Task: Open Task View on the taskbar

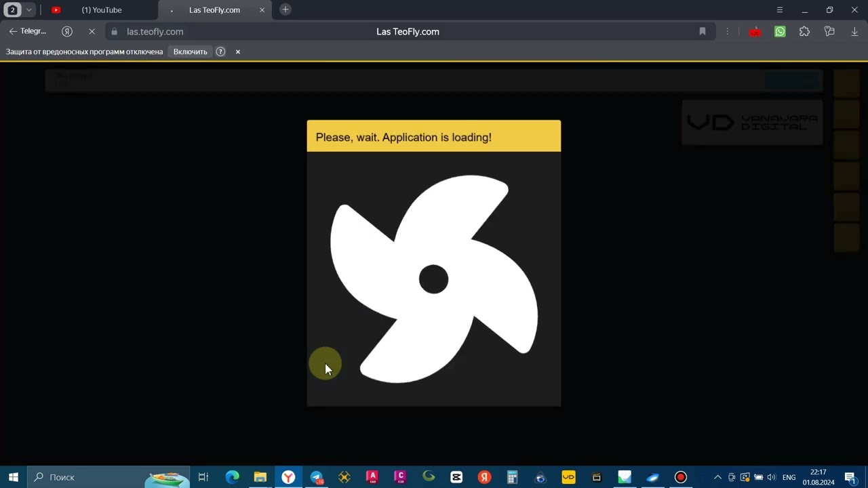Action: point(203,477)
